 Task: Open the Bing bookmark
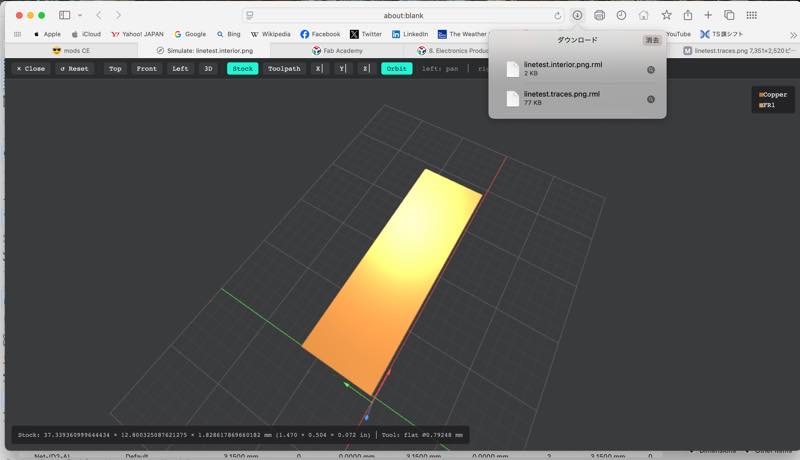point(229,34)
